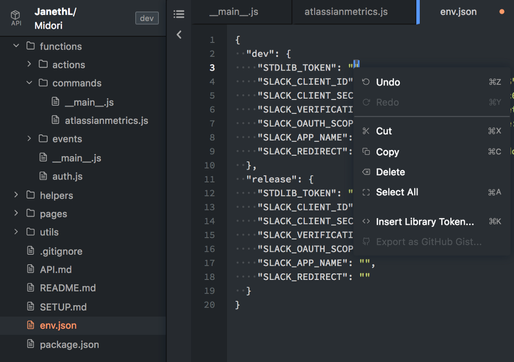The image size is (514, 362).
Task: Click the scissors Cut icon
Action: pyautogui.click(x=366, y=131)
